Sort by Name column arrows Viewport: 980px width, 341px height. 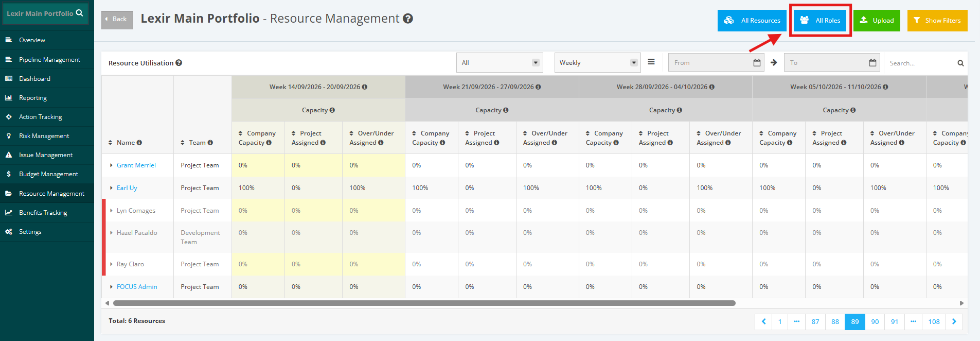[110, 143]
